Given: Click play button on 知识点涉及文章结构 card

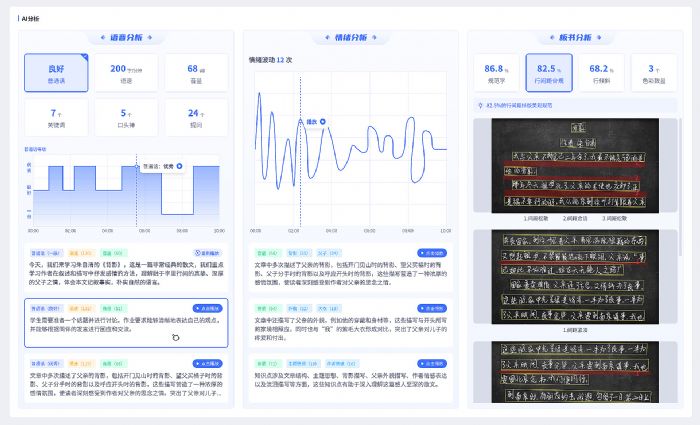Looking at the screenshot, I should click(432, 364).
